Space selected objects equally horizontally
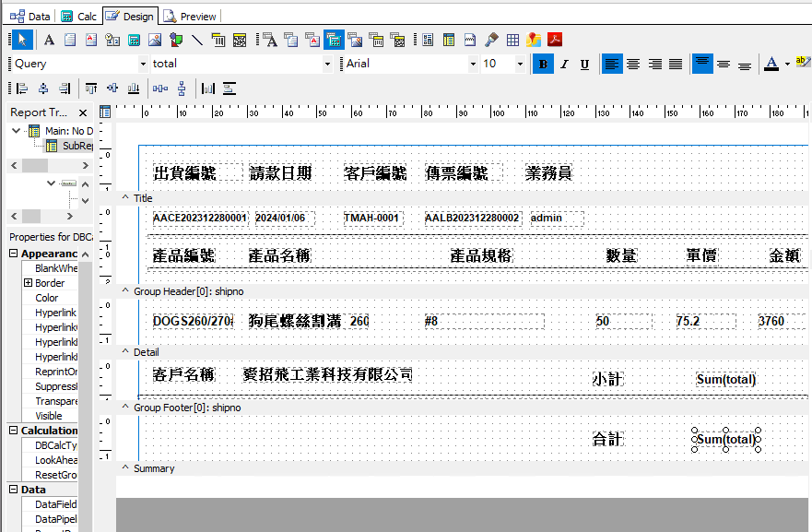This screenshot has width=812, height=532. [160, 89]
